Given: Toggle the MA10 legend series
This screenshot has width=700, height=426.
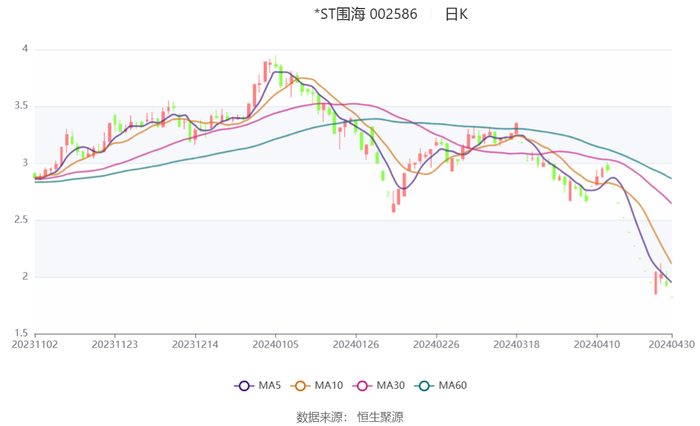Looking at the screenshot, I should (317, 385).
